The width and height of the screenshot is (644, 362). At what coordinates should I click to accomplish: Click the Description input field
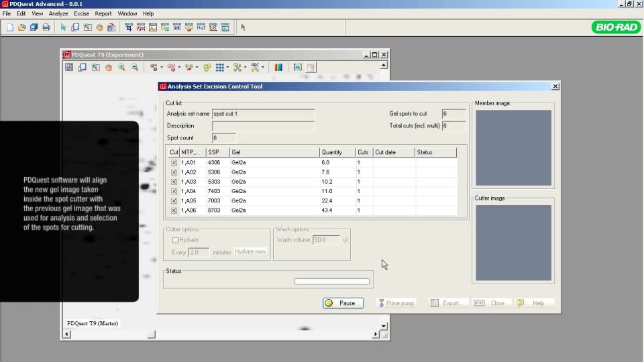pos(263,126)
